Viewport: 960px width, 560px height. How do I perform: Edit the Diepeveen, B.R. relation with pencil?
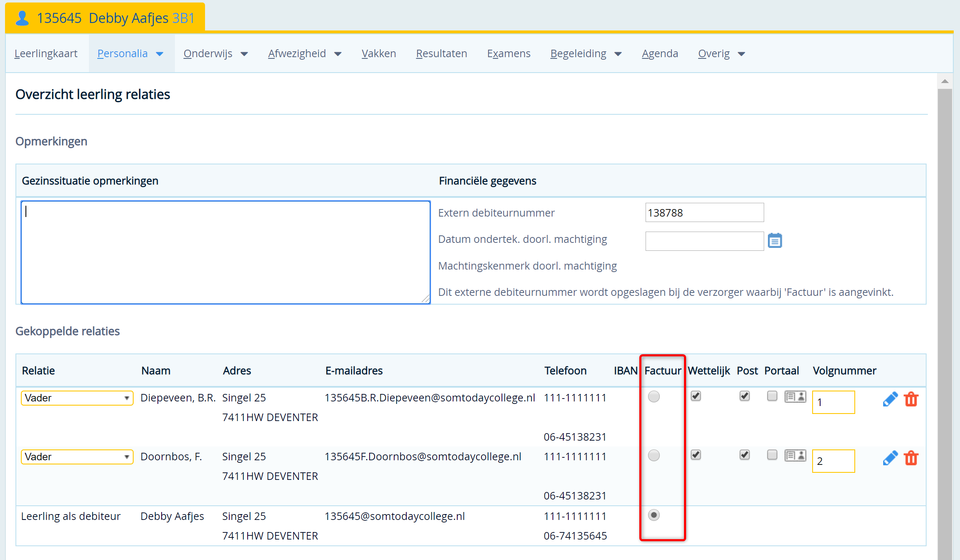(890, 399)
